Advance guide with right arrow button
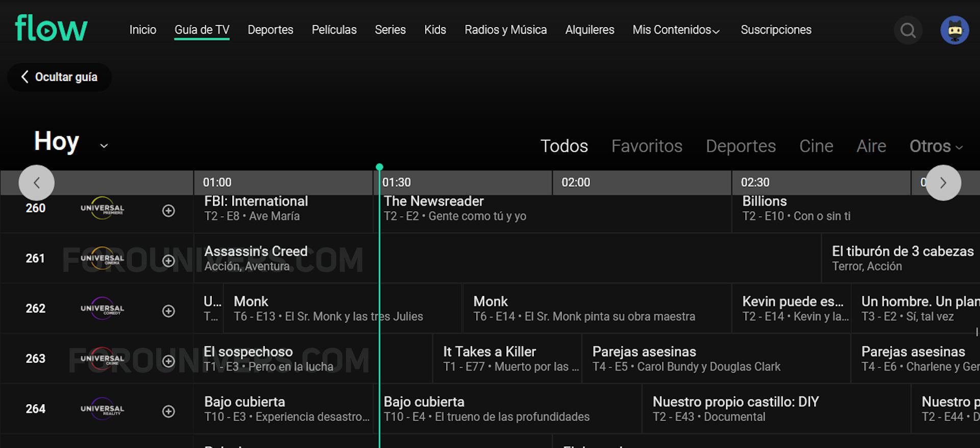The height and width of the screenshot is (448, 980). coord(943,183)
